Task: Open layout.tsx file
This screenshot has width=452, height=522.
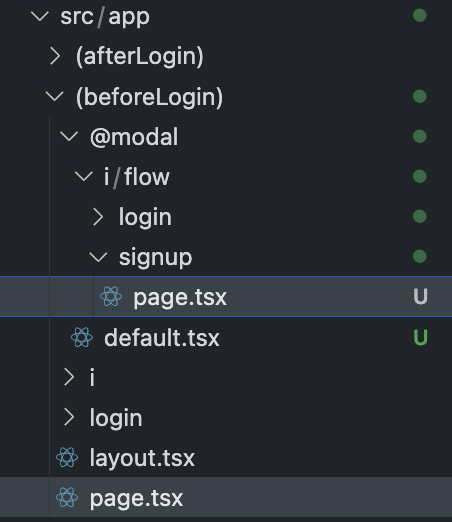Action: click(142, 458)
